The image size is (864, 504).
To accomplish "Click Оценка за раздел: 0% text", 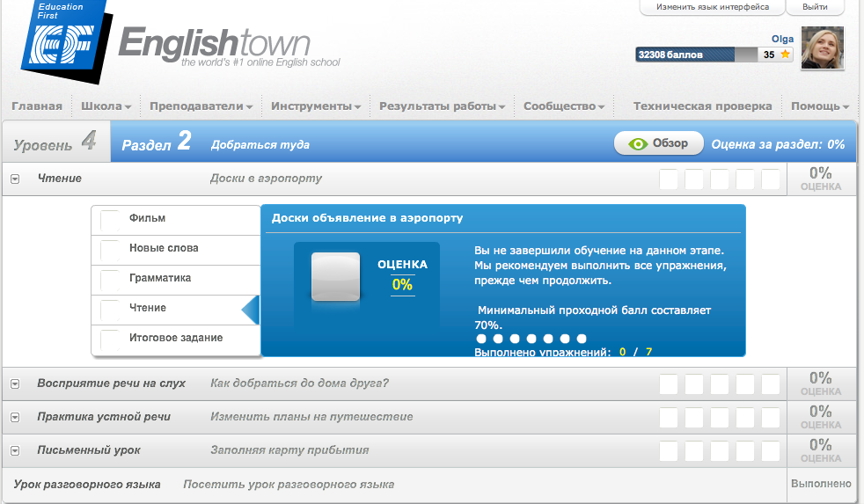I will [x=778, y=144].
